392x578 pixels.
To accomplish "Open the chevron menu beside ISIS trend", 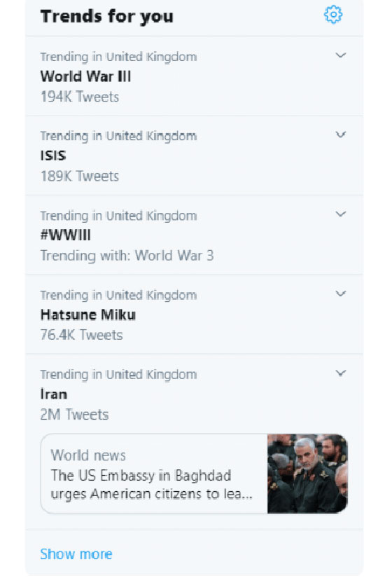I will [341, 135].
